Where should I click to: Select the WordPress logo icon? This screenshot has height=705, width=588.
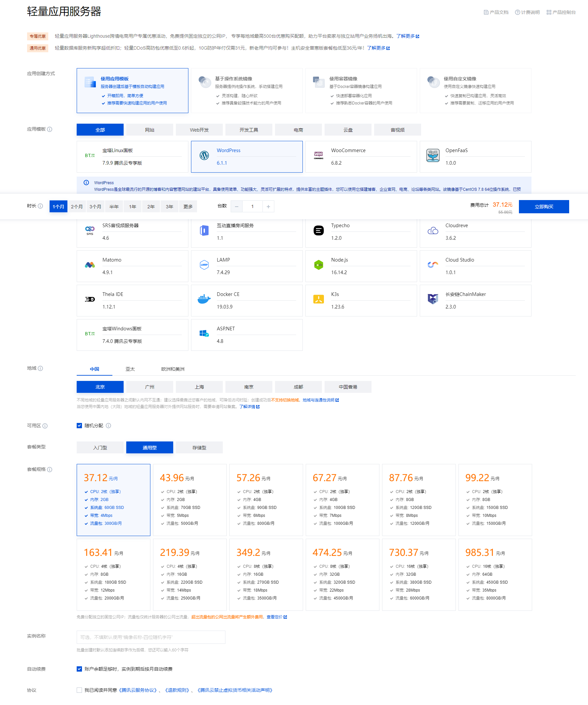pos(204,155)
